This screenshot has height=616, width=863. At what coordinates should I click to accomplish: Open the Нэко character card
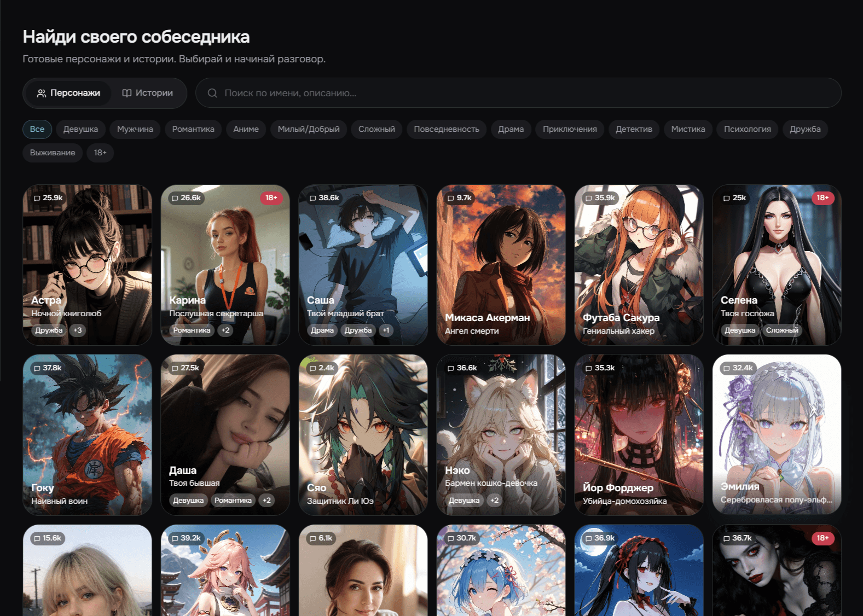(x=501, y=435)
